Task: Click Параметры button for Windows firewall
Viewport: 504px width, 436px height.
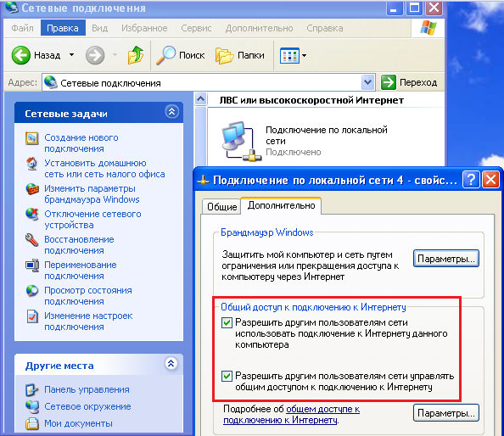Action: [x=445, y=259]
